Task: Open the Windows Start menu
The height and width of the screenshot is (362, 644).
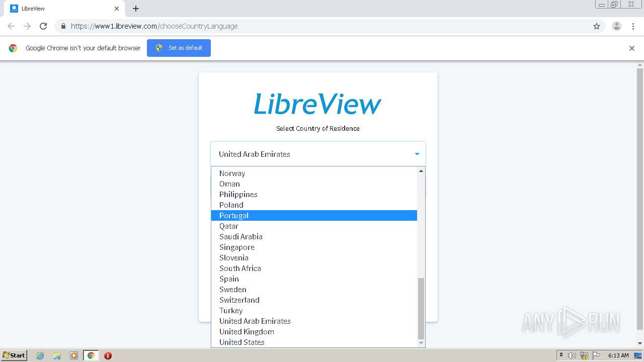Action: pos(14,355)
